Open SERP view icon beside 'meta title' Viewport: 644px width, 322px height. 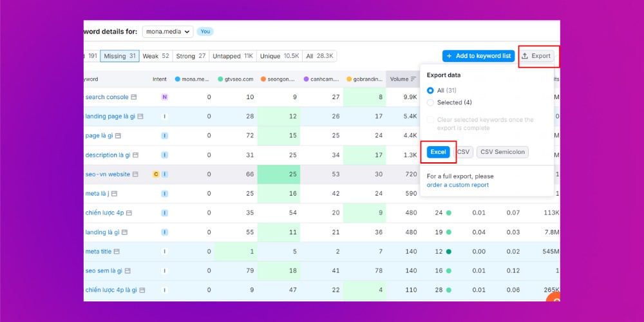point(117,251)
